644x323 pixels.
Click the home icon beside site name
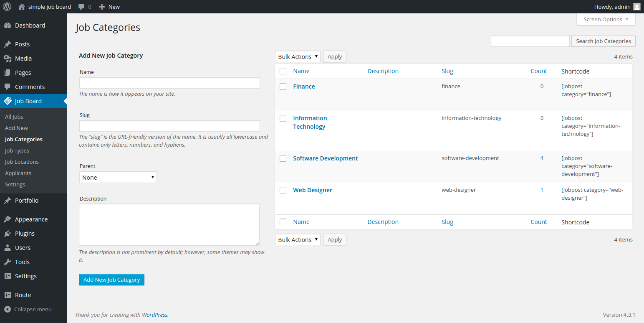click(x=22, y=7)
